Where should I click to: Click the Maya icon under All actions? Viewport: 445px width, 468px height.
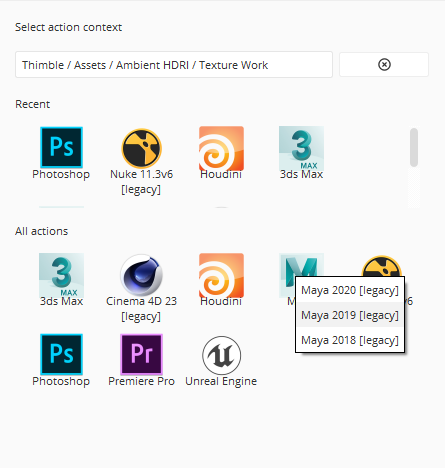click(x=301, y=265)
